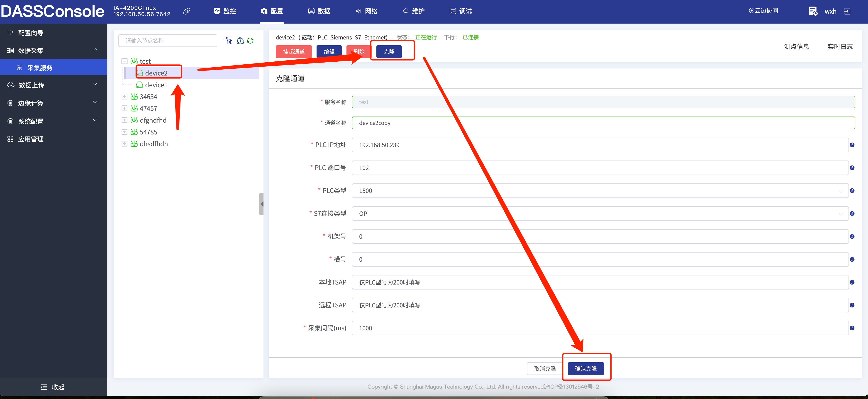The height and width of the screenshot is (399, 868).
Task: Expand the 34634 service node
Action: pyautogui.click(x=124, y=97)
